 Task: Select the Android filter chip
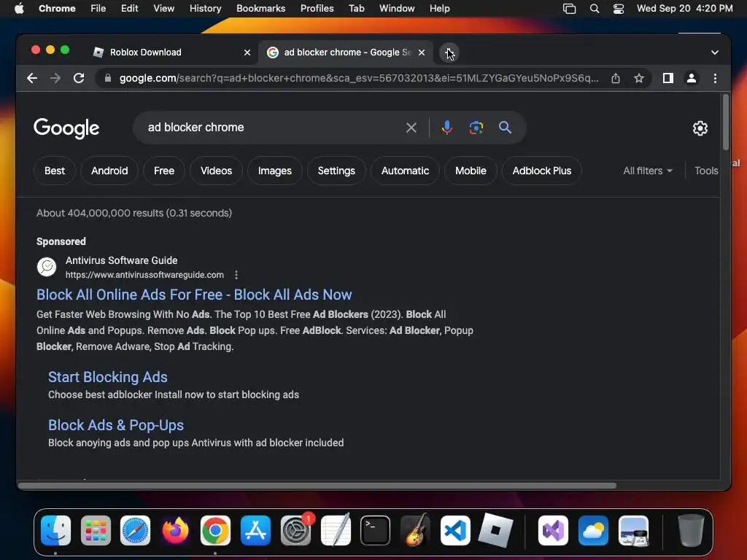coord(109,171)
